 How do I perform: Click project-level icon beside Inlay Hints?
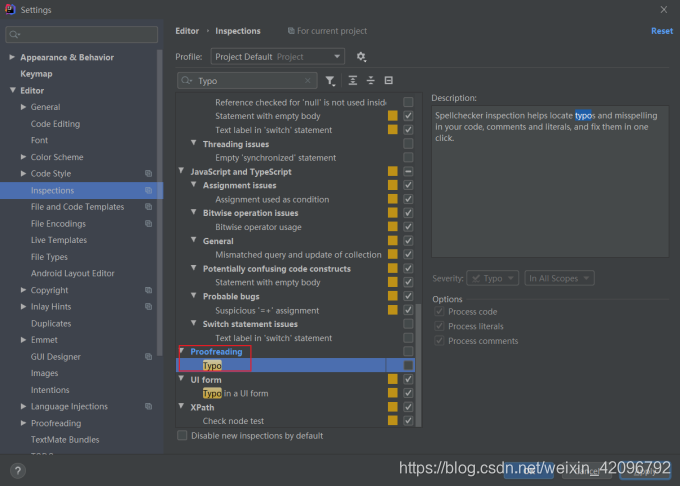tap(149, 306)
